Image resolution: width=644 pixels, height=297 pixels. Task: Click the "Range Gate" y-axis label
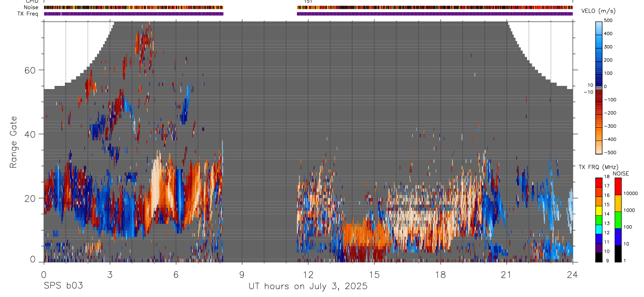coord(14,141)
